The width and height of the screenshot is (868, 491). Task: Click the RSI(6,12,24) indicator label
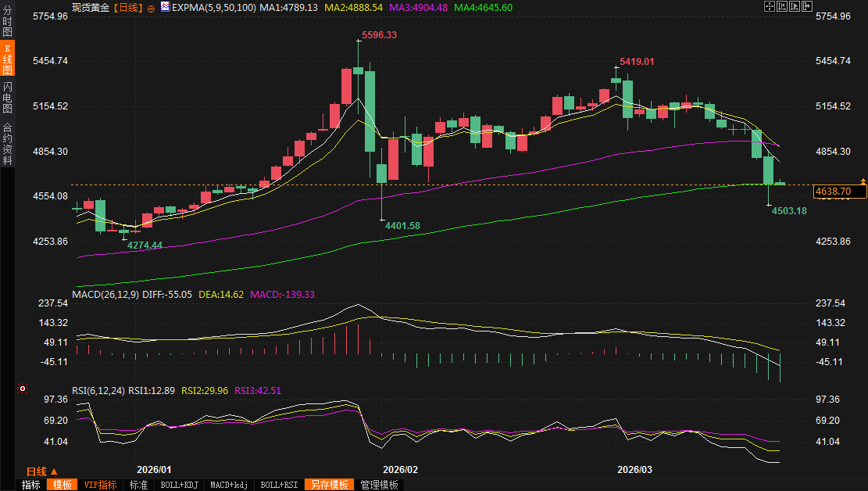coord(98,391)
